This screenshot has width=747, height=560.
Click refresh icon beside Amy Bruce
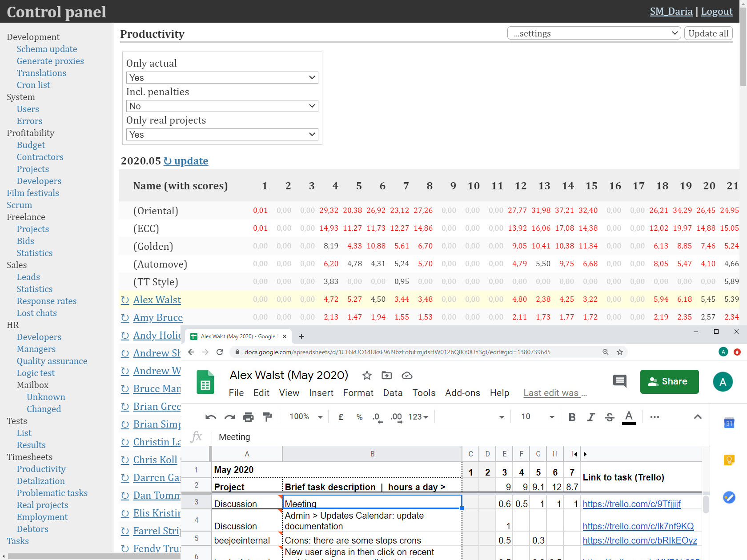125,318
